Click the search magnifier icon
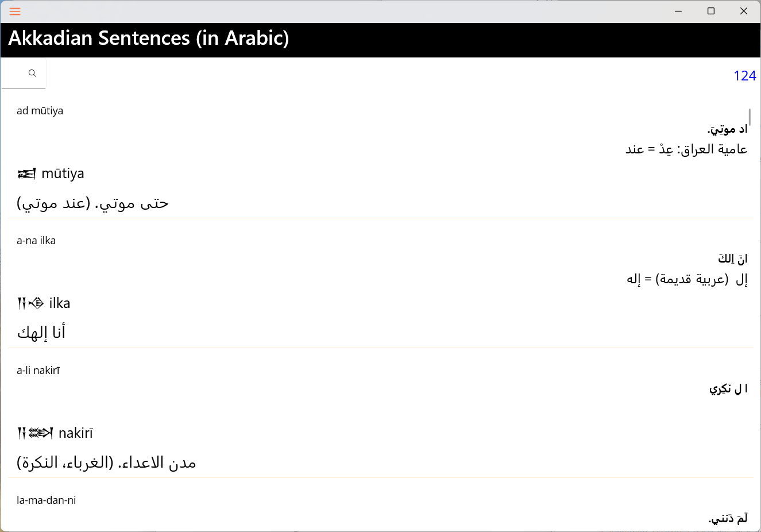The width and height of the screenshot is (761, 532). [32, 74]
